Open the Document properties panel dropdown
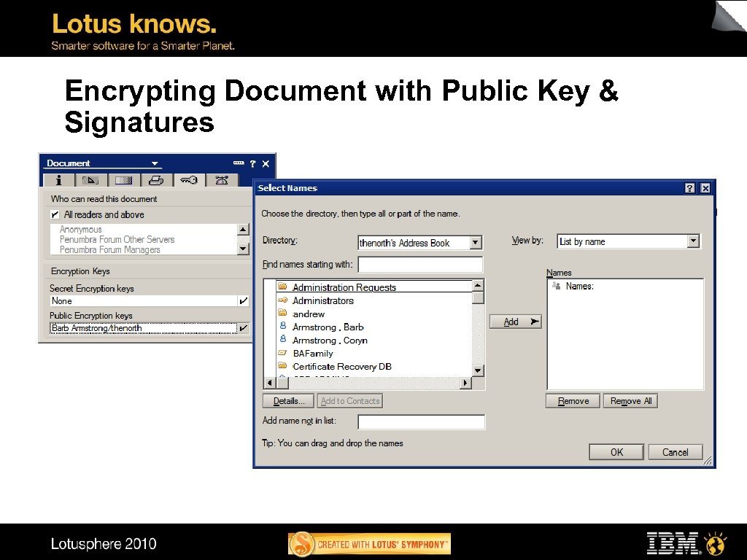The height and width of the screenshot is (560, 747). [x=154, y=163]
